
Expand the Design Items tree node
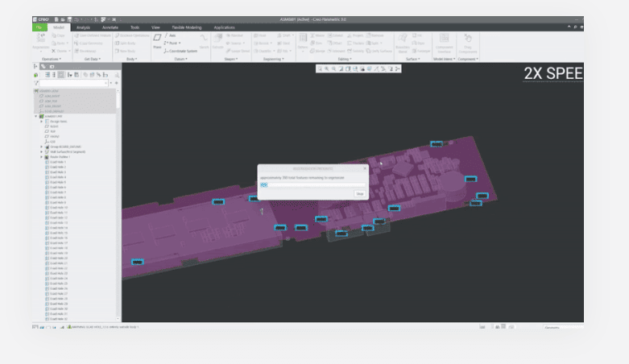click(x=41, y=122)
